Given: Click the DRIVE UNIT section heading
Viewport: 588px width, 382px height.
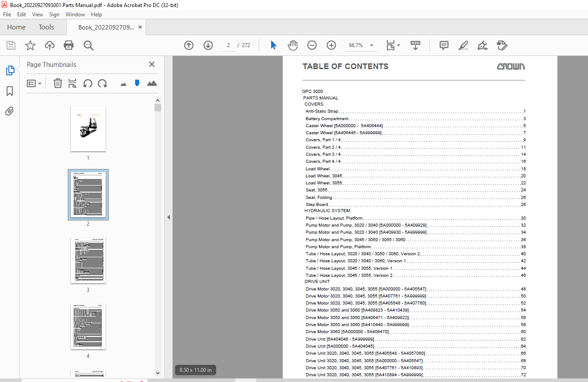Looking at the screenshot, I should pyautogui.click(x=317, y=282).
